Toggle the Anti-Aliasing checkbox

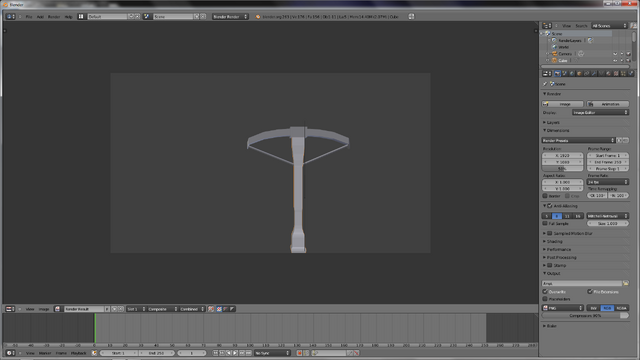(x=550, y=206)
